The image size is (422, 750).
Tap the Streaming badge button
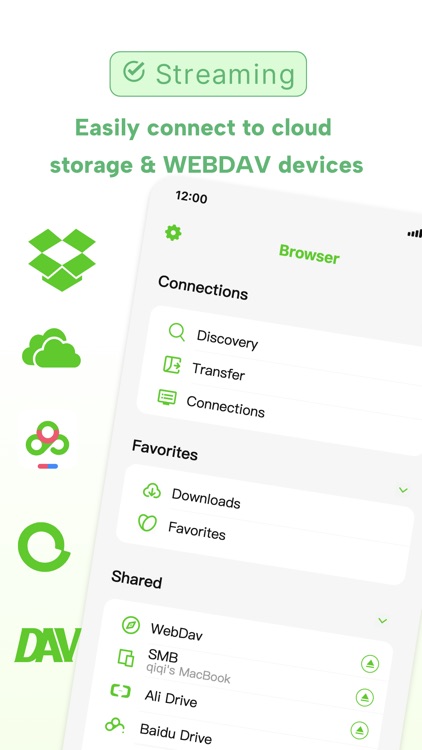pyautogui.click(x=208, y=74)
